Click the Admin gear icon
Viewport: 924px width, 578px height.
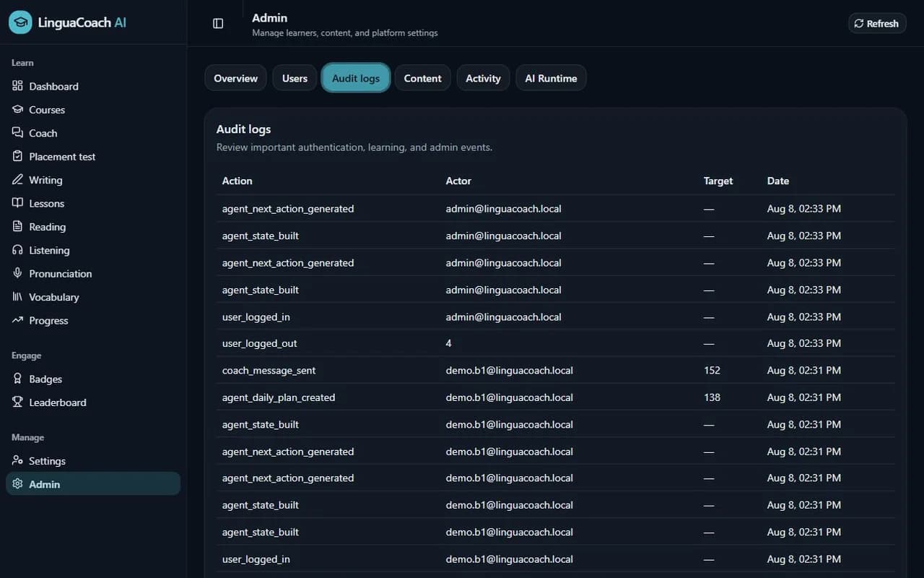[17, 484]
